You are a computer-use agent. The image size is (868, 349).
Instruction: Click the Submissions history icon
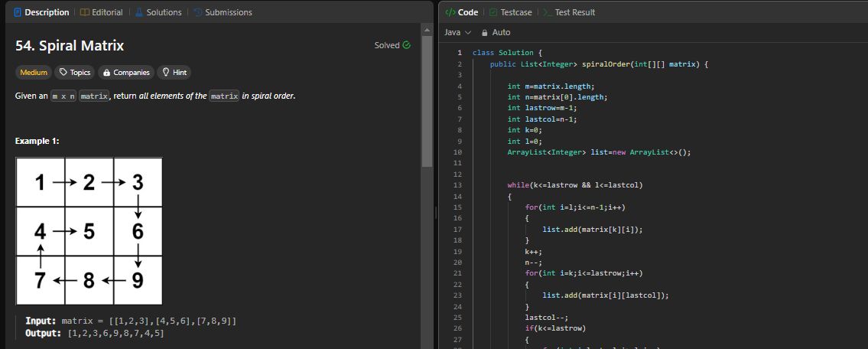click(197, 12)
